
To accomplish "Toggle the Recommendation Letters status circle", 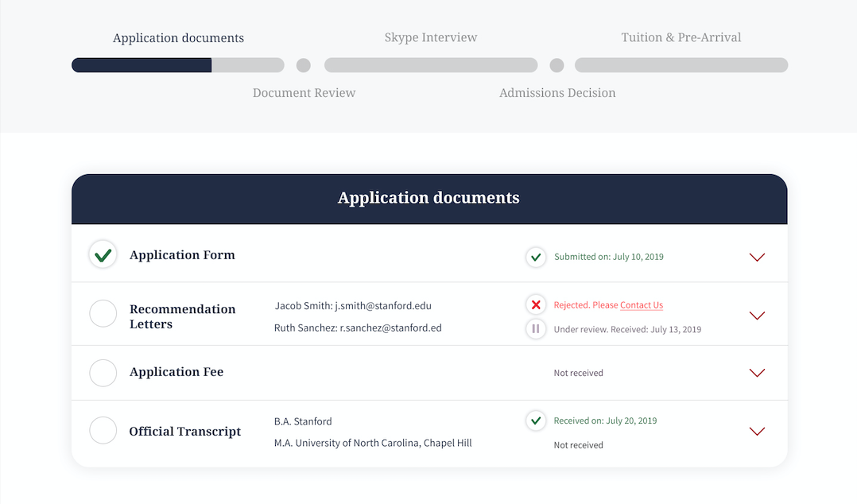I will pos(103,313).
